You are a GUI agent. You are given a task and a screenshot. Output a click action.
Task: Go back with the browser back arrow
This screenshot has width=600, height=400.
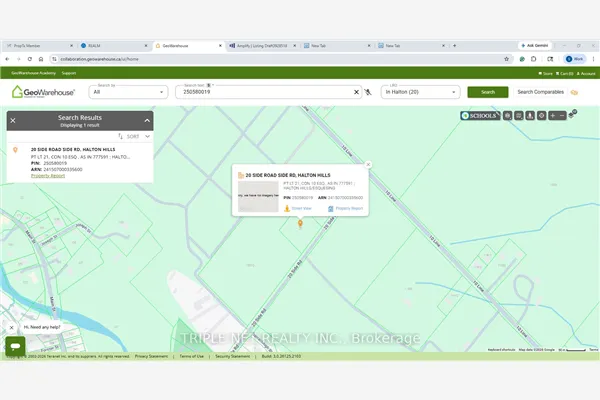[7, 59]
